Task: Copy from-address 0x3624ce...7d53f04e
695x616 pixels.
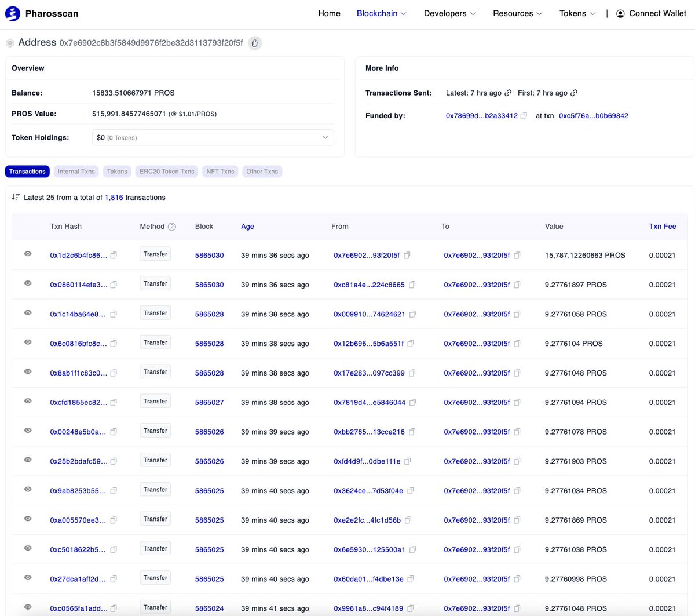Action: [x=410, y=491]
